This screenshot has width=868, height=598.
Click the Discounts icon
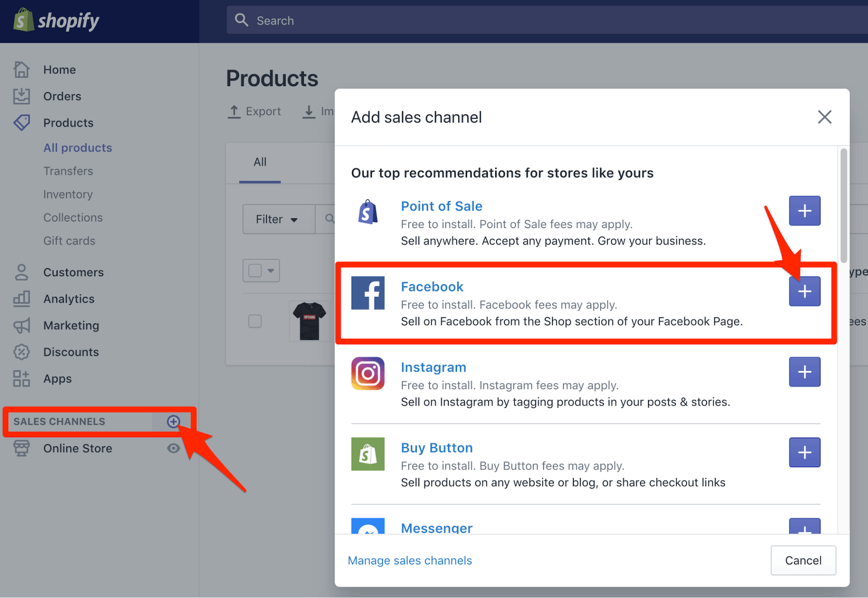pos(21,352)
